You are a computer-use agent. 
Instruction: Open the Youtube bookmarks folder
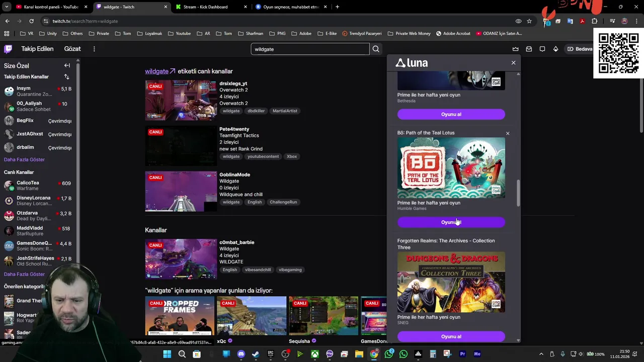[x=179, y=34]
